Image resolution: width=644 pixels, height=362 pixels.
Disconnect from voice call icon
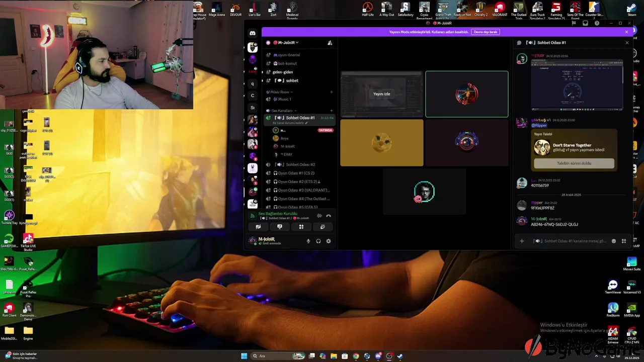click(x=329, y=216)
